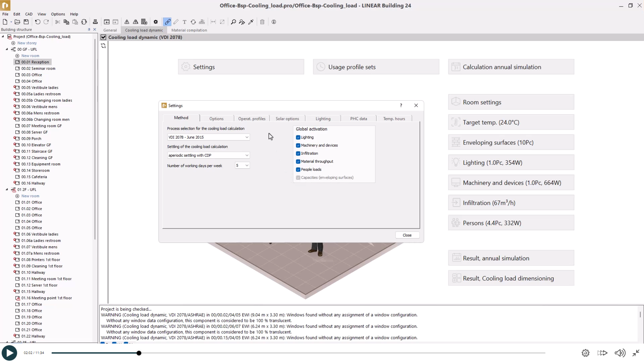Click the video progress slider handle

pos(139,353)
